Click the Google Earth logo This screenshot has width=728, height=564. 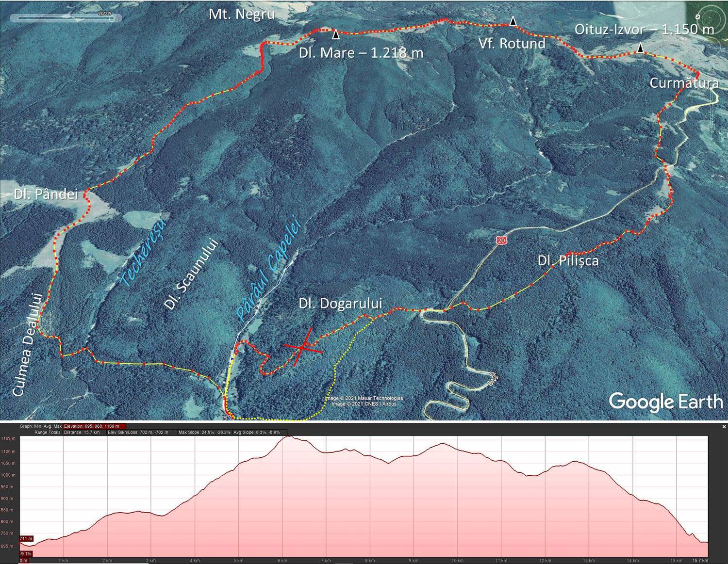[x=665, y=402]
